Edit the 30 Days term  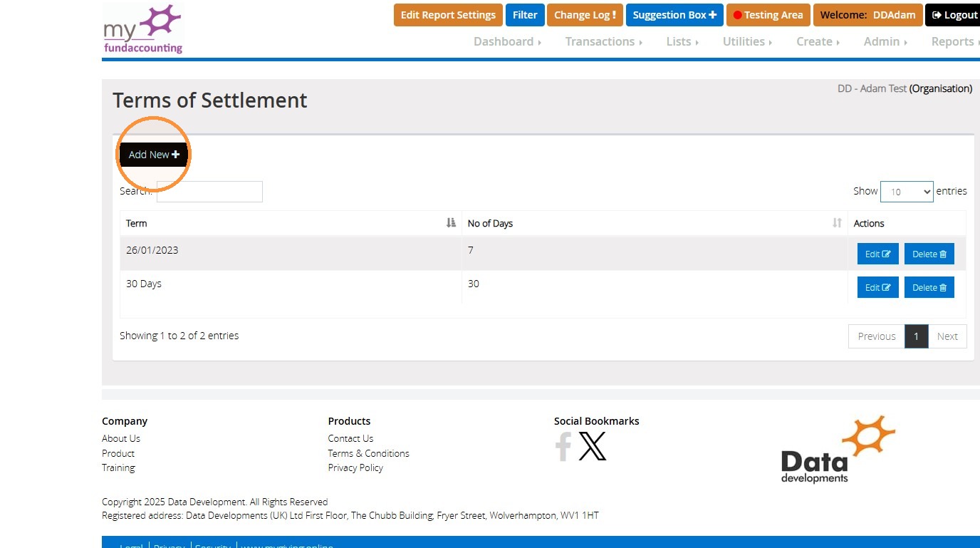click(877, 287)
